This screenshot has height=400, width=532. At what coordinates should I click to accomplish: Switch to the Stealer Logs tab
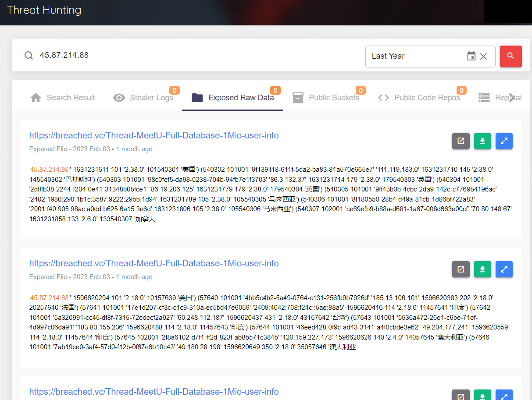(143, 98)
